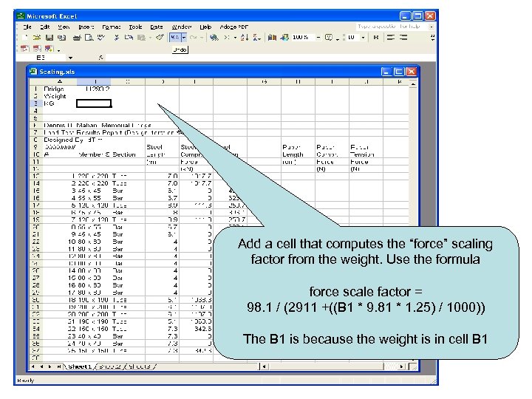This screenshot has height=399, width=532.
Task: Open the Tools menu
Action: 135,27
